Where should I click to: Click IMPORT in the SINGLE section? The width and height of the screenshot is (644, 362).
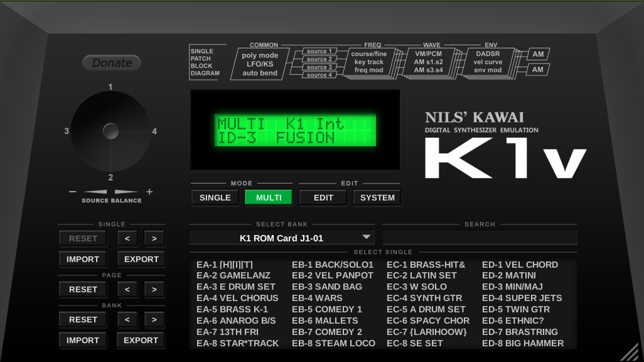click(83, 259)
